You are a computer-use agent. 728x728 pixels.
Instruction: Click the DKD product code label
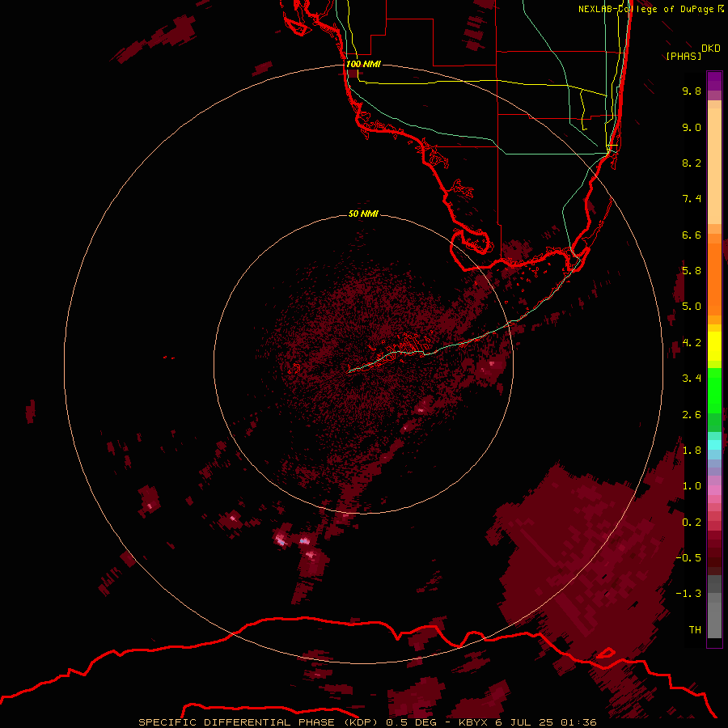click(x=711, y=49)
